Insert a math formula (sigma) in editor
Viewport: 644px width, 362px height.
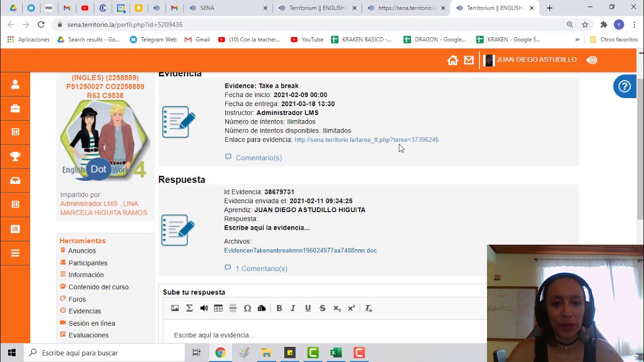tap(189, 308)
